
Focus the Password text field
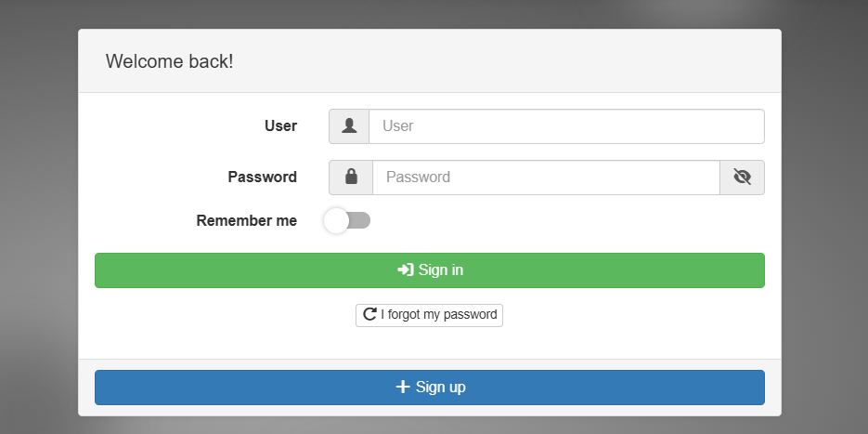click(546, 177)
